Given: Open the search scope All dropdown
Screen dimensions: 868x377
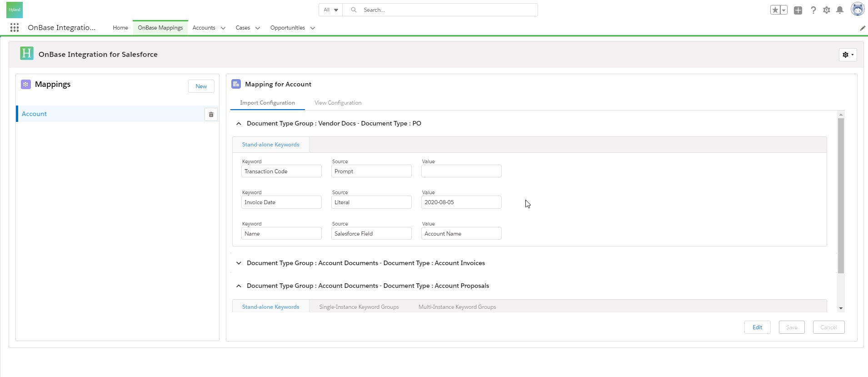Looking at the screenshot, I should pos(330,10).
